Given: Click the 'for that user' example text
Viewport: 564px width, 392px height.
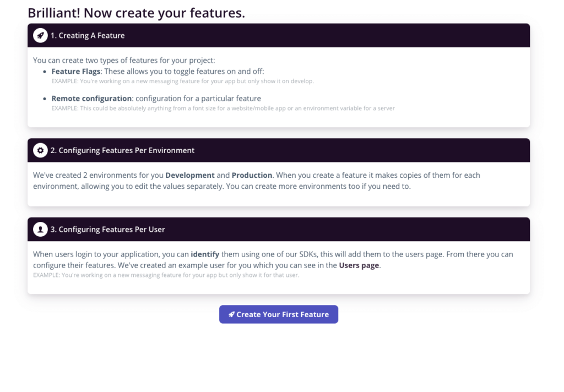Looking at the screenshot, I should pos(166,275).
